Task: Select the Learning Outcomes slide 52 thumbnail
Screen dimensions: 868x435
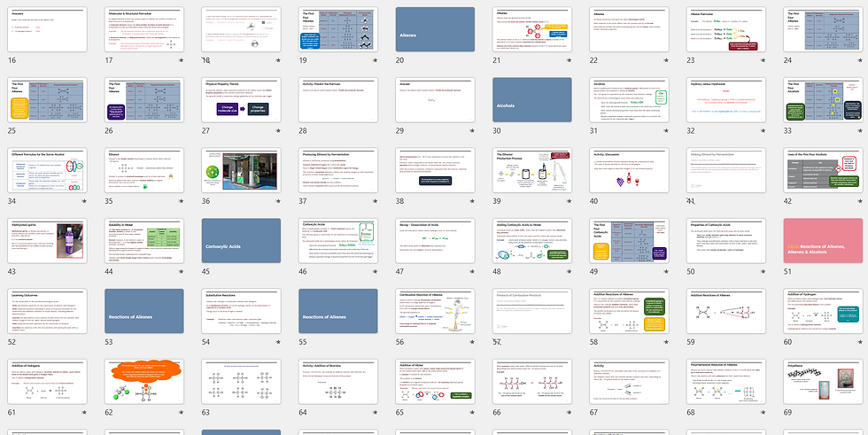Action: pos(47,311)
